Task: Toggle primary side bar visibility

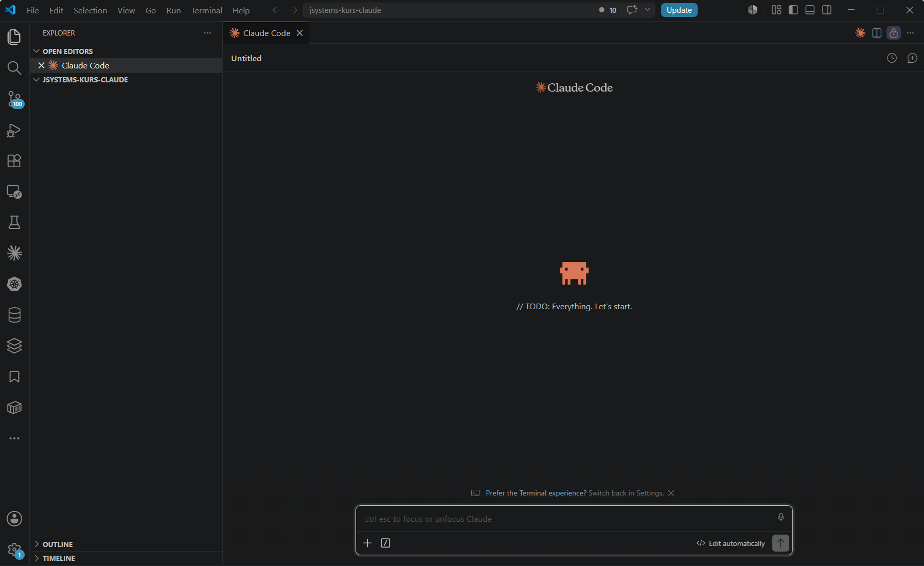Action: click(793, 10)
